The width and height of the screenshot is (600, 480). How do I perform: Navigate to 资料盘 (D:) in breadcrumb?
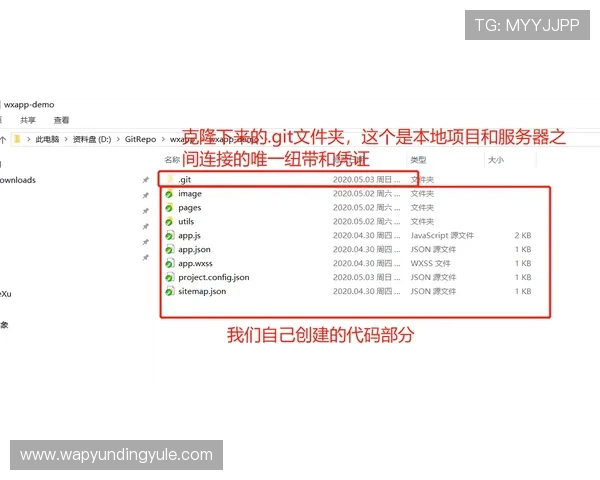(92, 139)
